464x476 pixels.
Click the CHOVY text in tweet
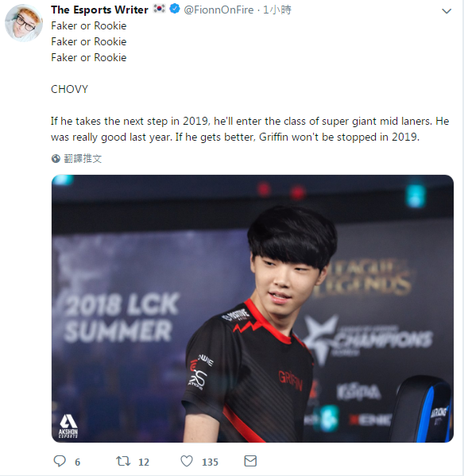(69, 89)
